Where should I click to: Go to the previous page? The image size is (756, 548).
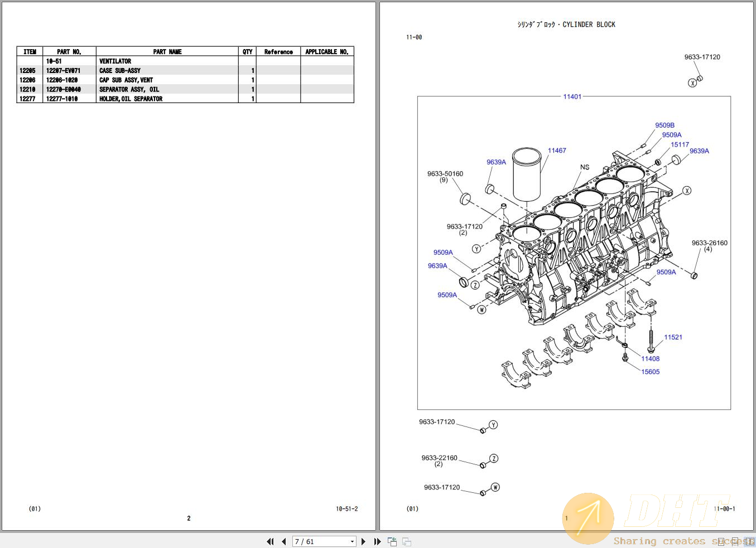[x=284, y=541]
